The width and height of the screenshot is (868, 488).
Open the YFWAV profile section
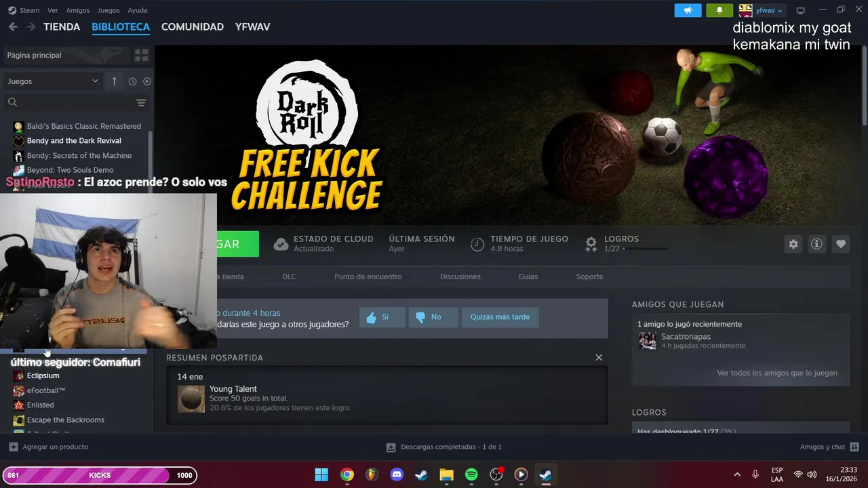(253, 26)
